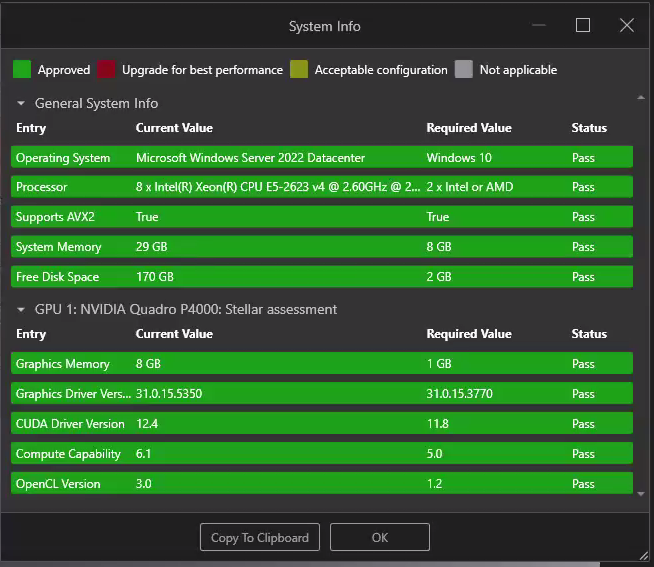
Task: Click the 5.0 required compute capability value
Action: pos(434,454)
